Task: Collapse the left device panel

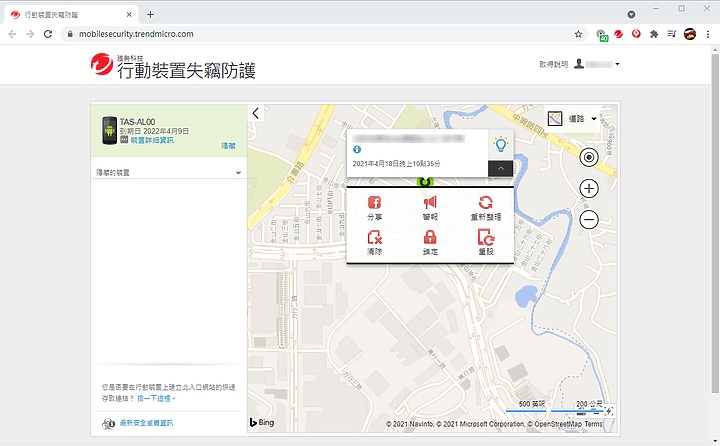Action: (x=256, y=113)
